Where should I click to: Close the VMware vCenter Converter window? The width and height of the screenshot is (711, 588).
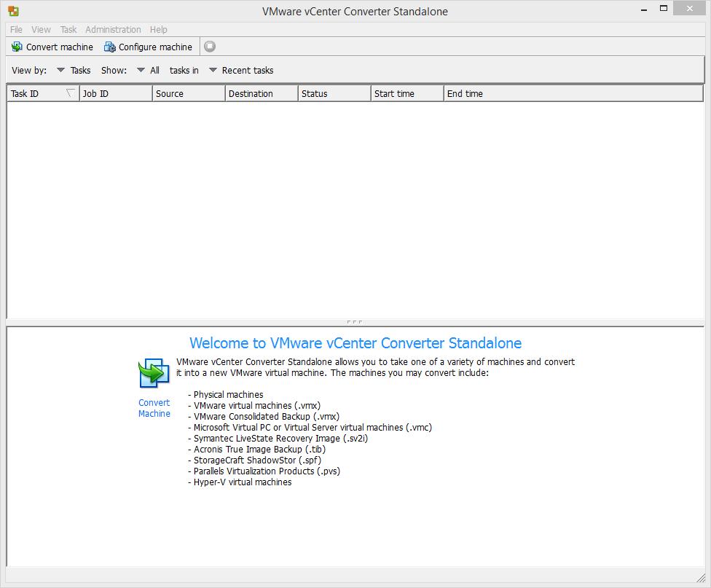point(689,8)
